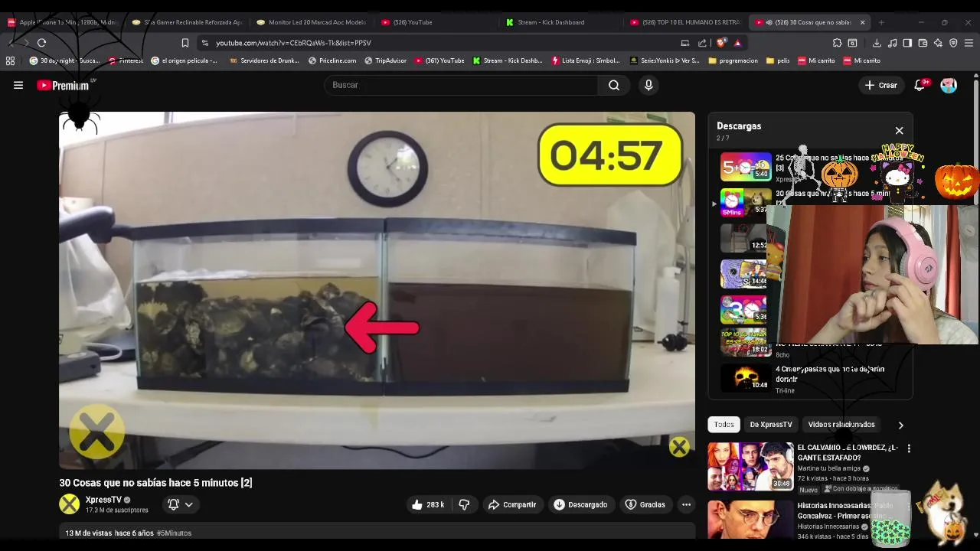Click the Descargado button

pyautogui.click(x=580, y=504)
